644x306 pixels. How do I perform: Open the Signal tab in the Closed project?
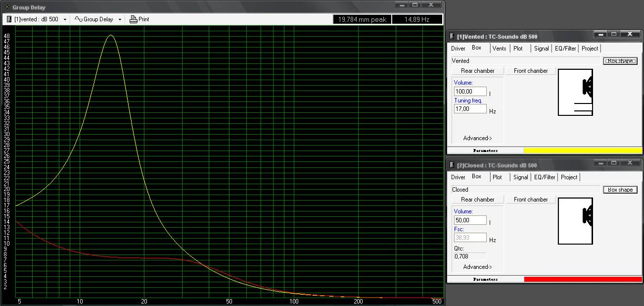[x=520, y=177]
